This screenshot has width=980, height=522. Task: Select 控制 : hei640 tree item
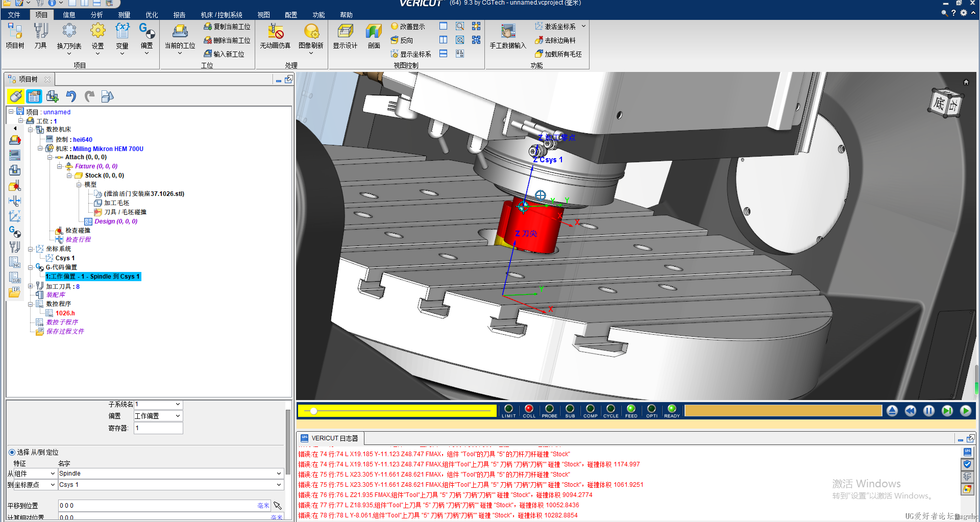coord(74,139)
